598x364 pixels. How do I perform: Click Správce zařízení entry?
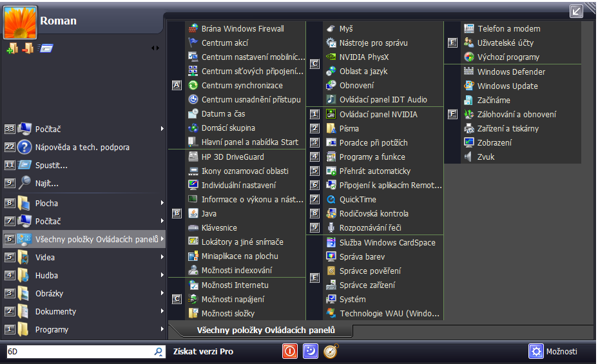(383, 285)
